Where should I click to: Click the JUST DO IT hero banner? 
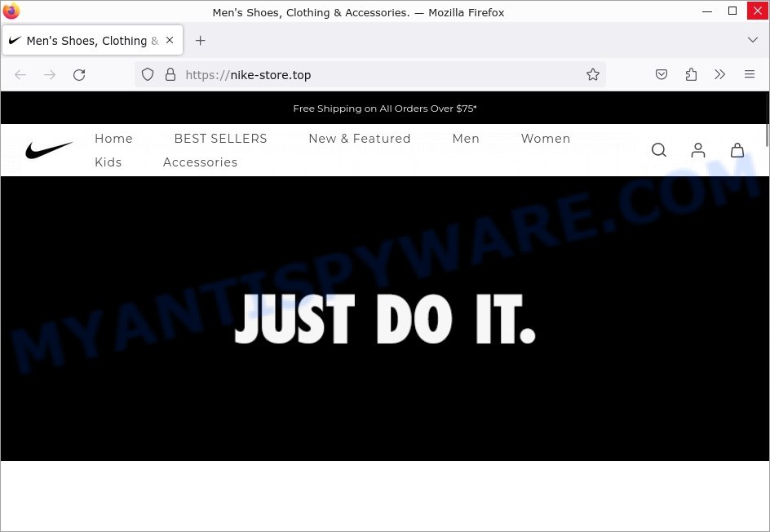[x=385, y=318]
